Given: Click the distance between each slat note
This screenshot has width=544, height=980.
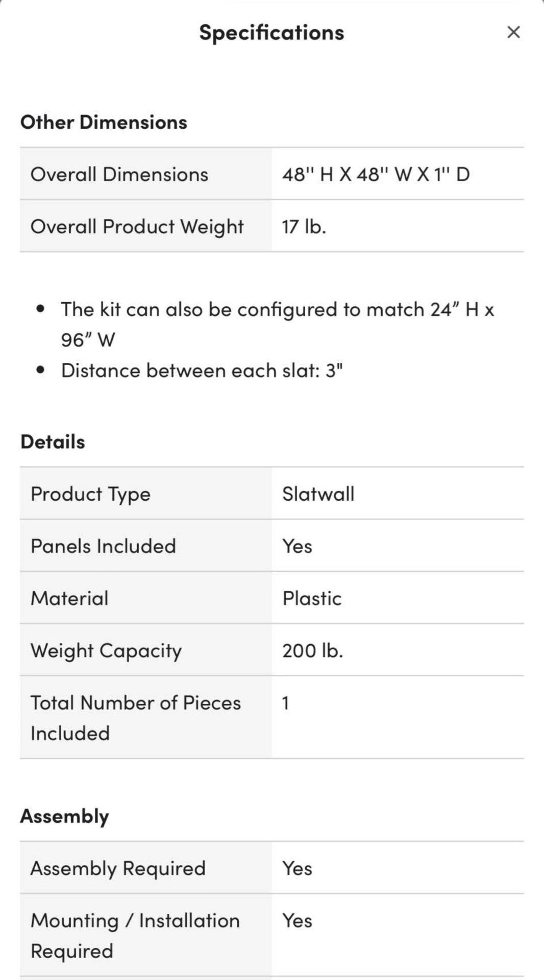Looking at the screenshot, I should coord(202,371).
